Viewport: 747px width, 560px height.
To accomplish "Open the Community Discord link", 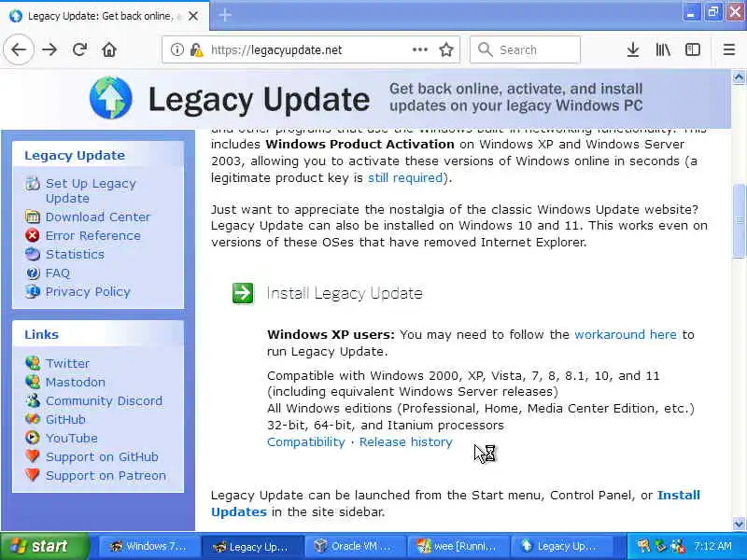I will click(x=104, y=401).
